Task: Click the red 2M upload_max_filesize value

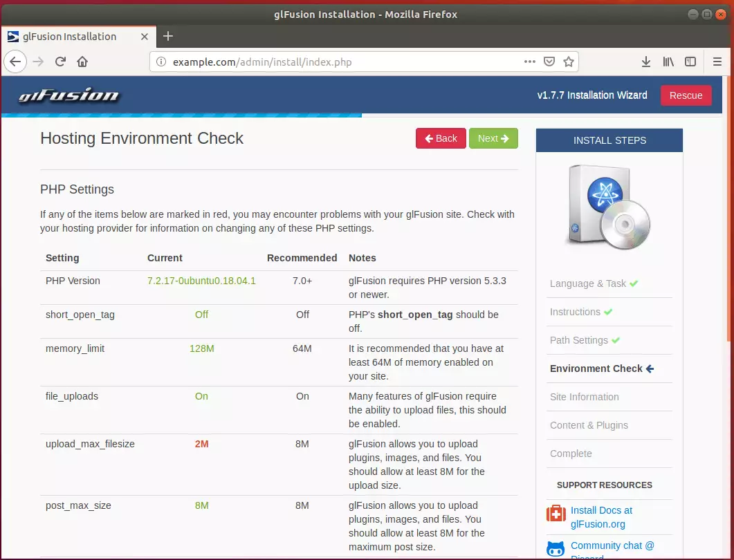Action: [202, 444]
